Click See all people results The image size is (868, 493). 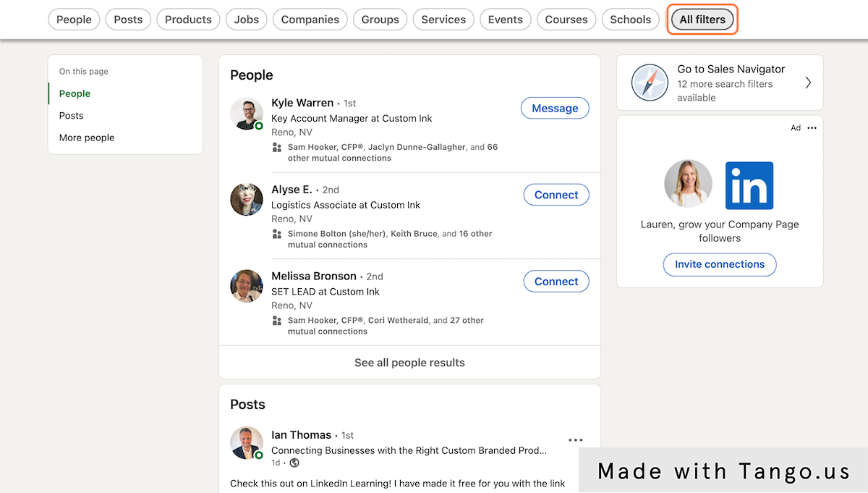(x=409, y=363)
